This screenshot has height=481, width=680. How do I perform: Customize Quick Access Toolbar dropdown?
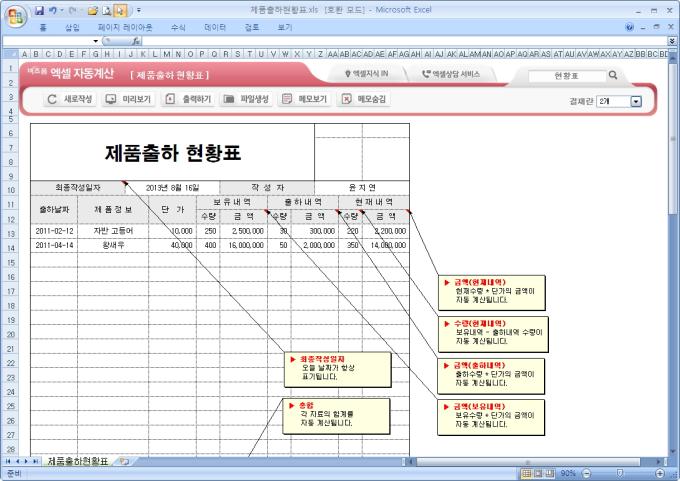pyautogui.click(x=139, y=10)
